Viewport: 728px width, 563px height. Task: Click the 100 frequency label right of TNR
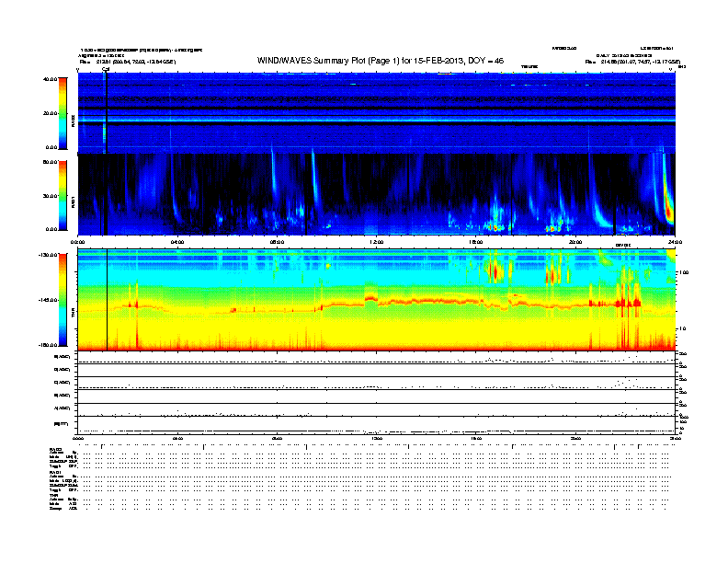click(684, 272)
